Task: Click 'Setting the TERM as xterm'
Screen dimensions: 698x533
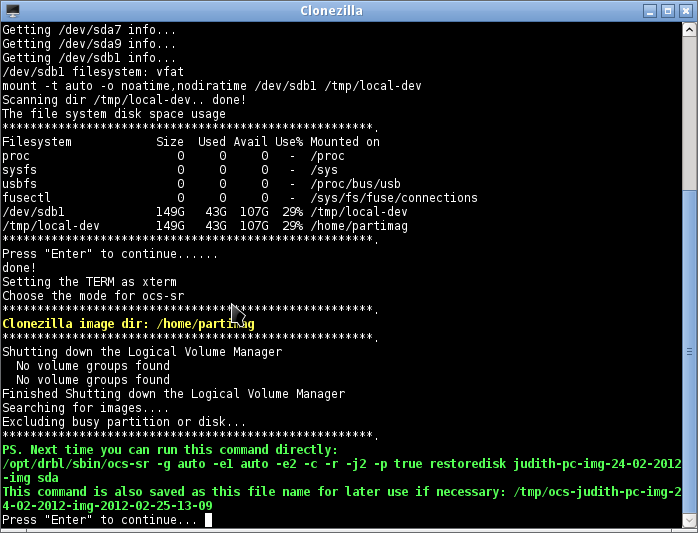Action: [x=89, y=282]
